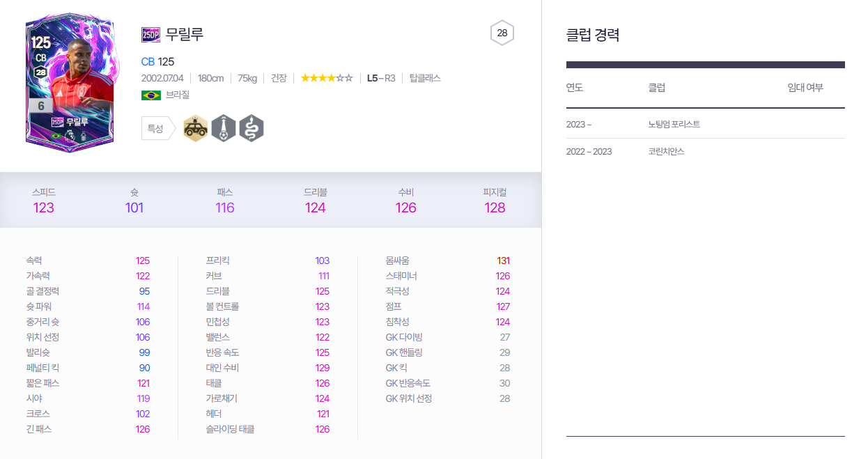Click the height 180cm
The height and width of the screenshot is (459, 868).
tap(210, 78)
